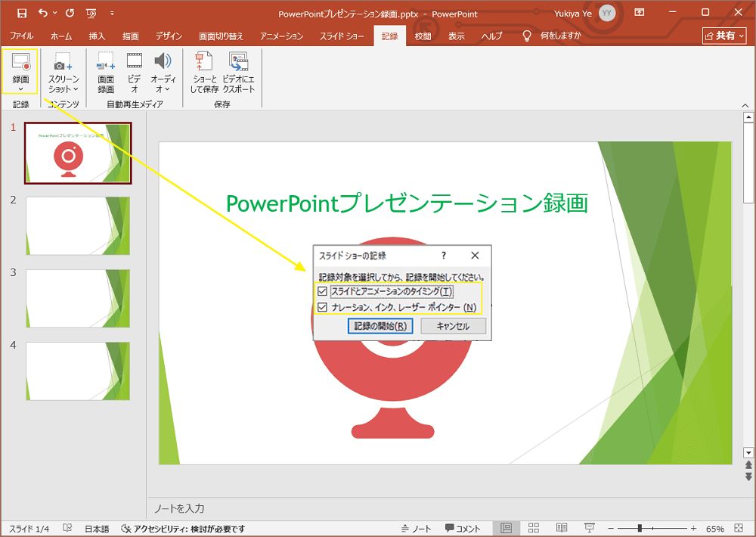This screenshot has height=537, width=756.
Task: Open Quick Access Toolbar customize dropdown
Action: click(x=113, y=13)
